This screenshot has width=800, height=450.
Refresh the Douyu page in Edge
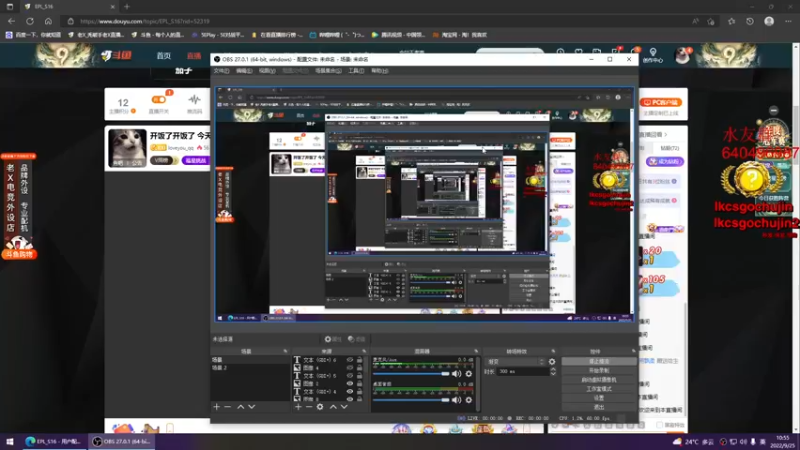click(30, 21)
